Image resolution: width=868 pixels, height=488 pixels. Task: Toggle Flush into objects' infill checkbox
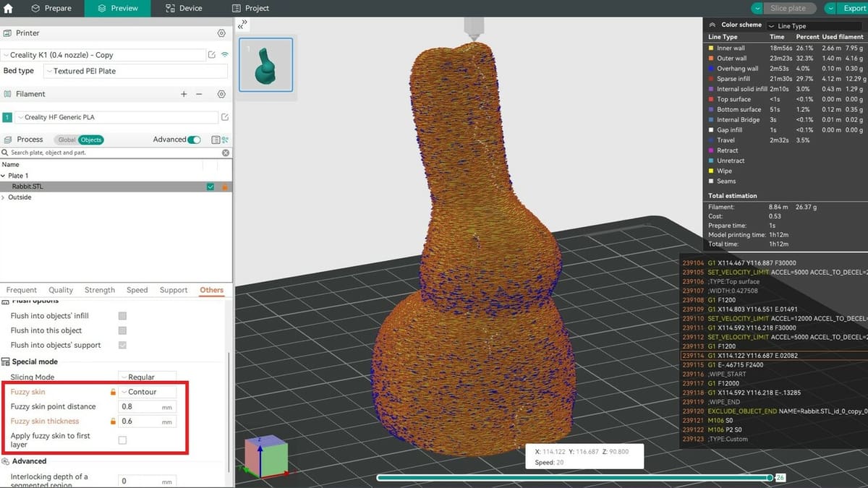pos(122,316)
